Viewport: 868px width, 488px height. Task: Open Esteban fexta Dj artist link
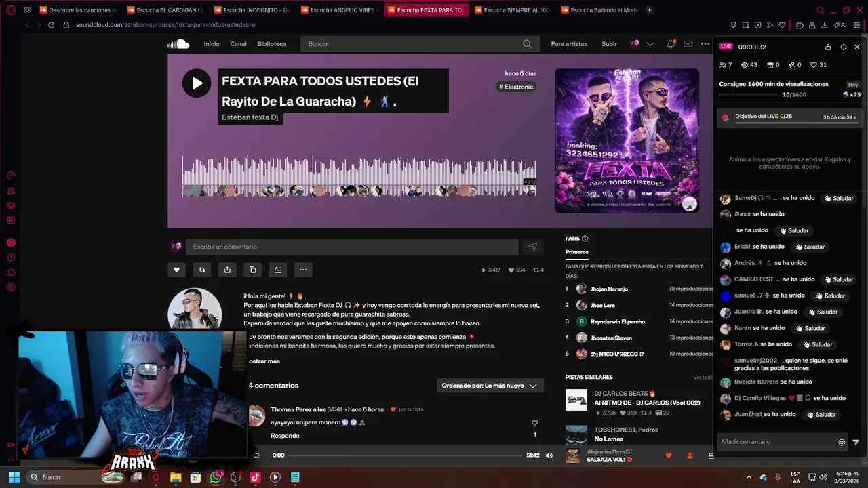(x=250, y=117)
